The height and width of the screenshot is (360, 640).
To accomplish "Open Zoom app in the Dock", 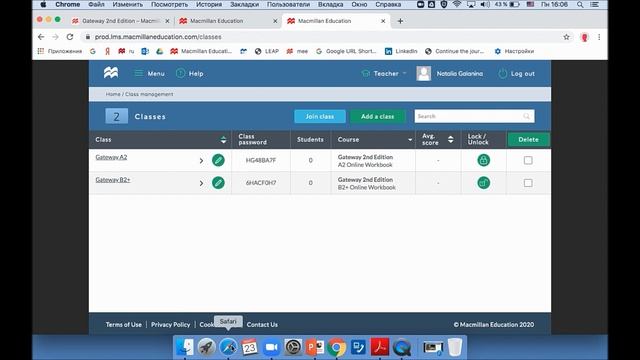I will tap(271, 347).
